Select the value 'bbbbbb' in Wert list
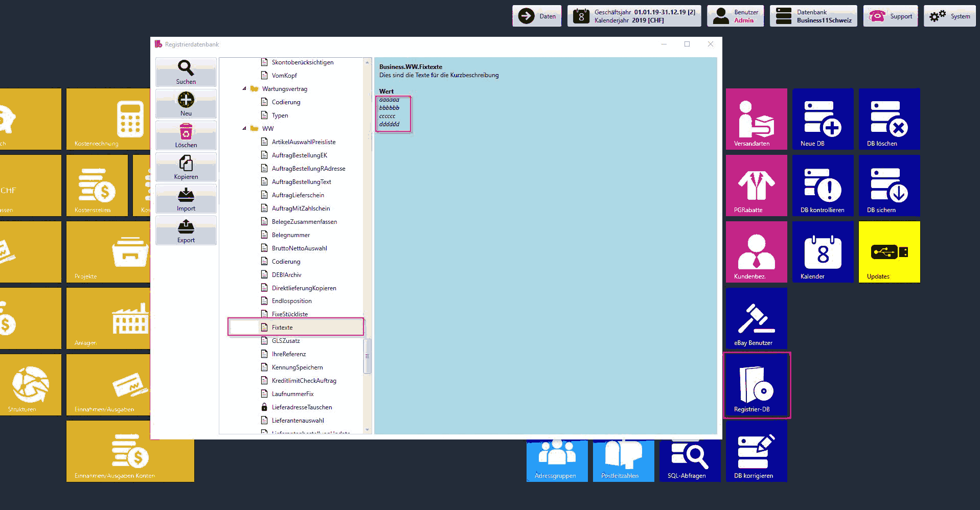Viewport: 980px width, 510px height. (x=390, y=108)
